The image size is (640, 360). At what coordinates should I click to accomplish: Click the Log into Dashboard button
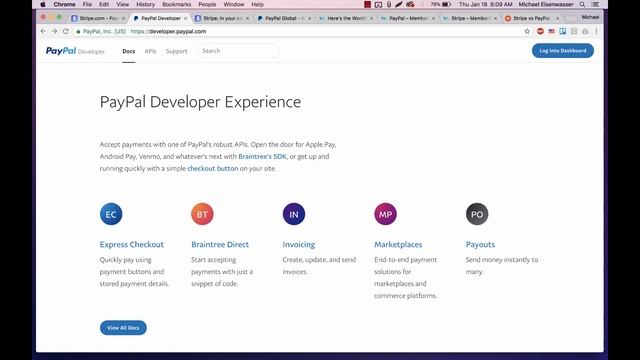(562, 51)
